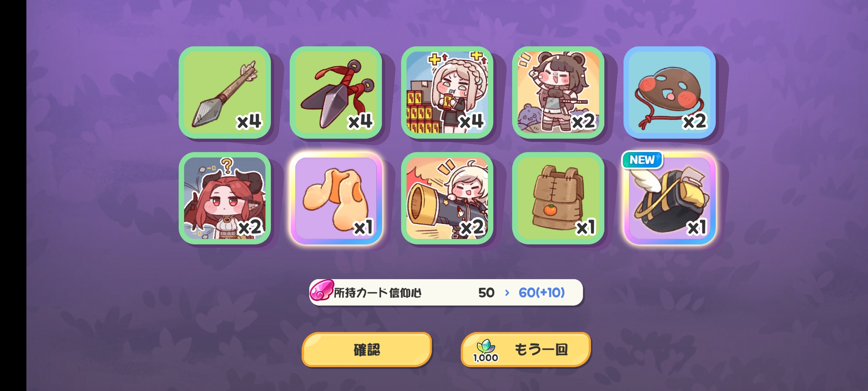Screen dimensions: 868x391
Task: Open the energy drink girl card
Action: (447, 92)
